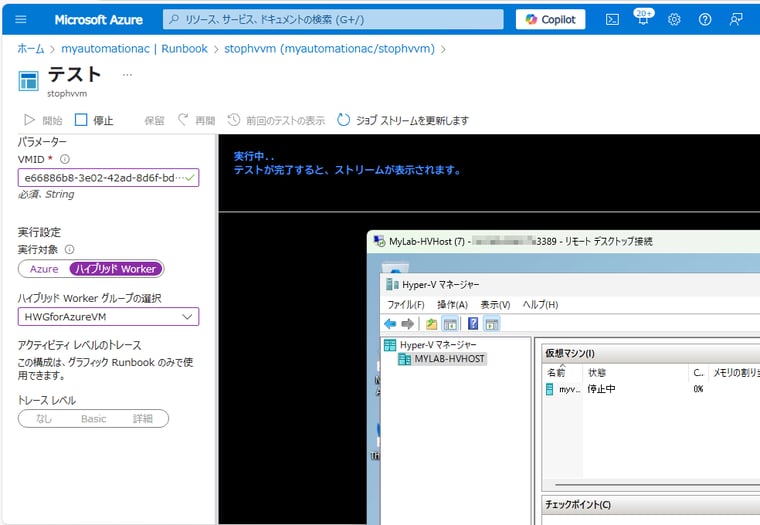Click the Microsoft Azure home logo text
The width and height of the screenshot is (760, 525).
98,19
